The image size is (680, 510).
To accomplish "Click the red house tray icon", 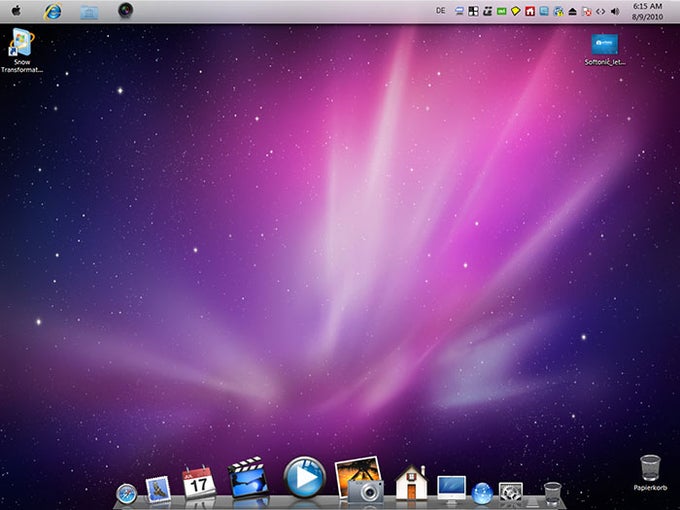I will click(x=530, y=11).
